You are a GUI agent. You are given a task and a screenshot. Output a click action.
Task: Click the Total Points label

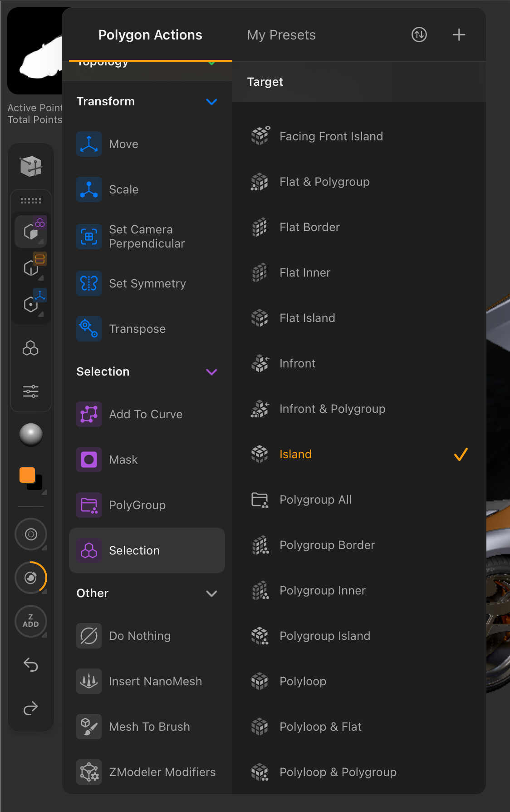34,119
